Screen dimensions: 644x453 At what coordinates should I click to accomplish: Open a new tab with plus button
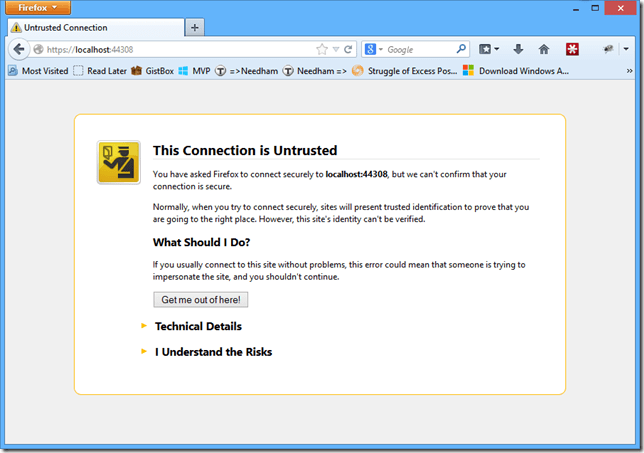195,27
